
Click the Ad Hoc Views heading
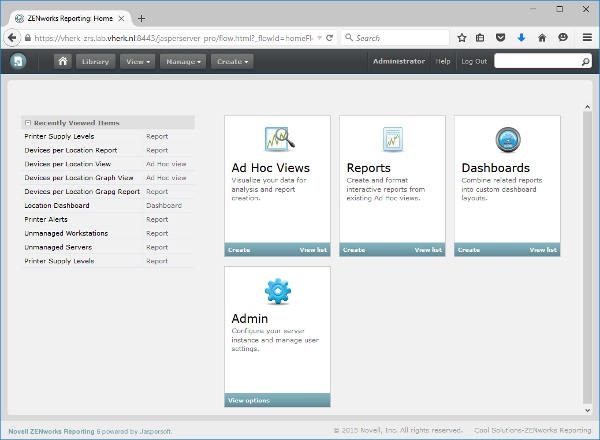point(271,168)
